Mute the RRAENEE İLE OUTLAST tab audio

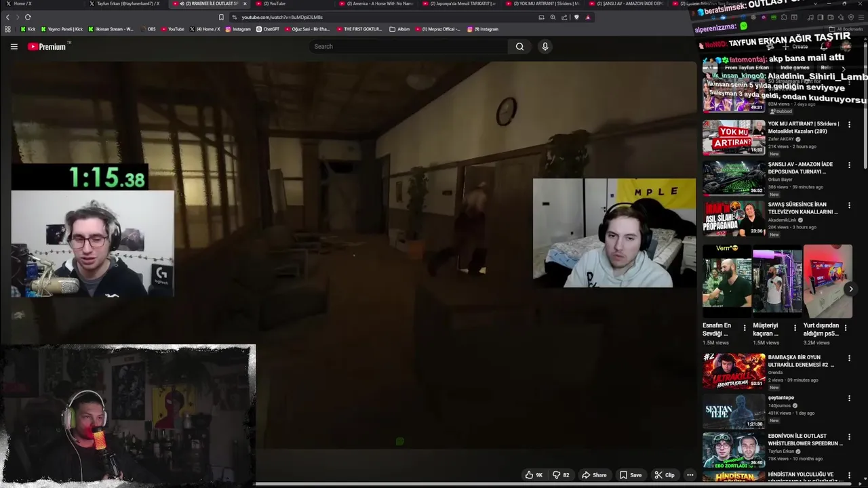[x=182, y=3]
